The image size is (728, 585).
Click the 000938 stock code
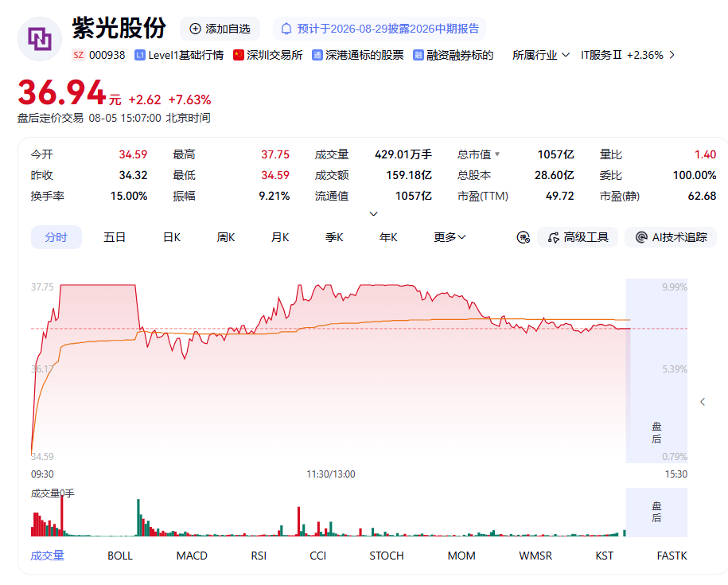pos(107,55)
